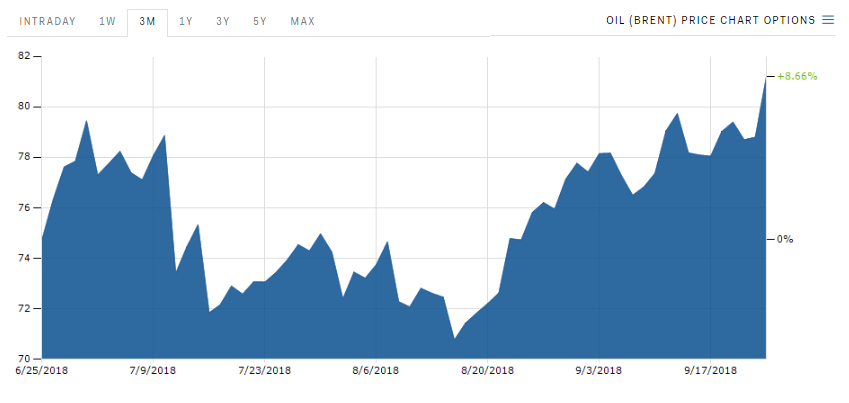Click the 72 price axis label
Viewport: 849px width, 403px height.
point(23,308)
